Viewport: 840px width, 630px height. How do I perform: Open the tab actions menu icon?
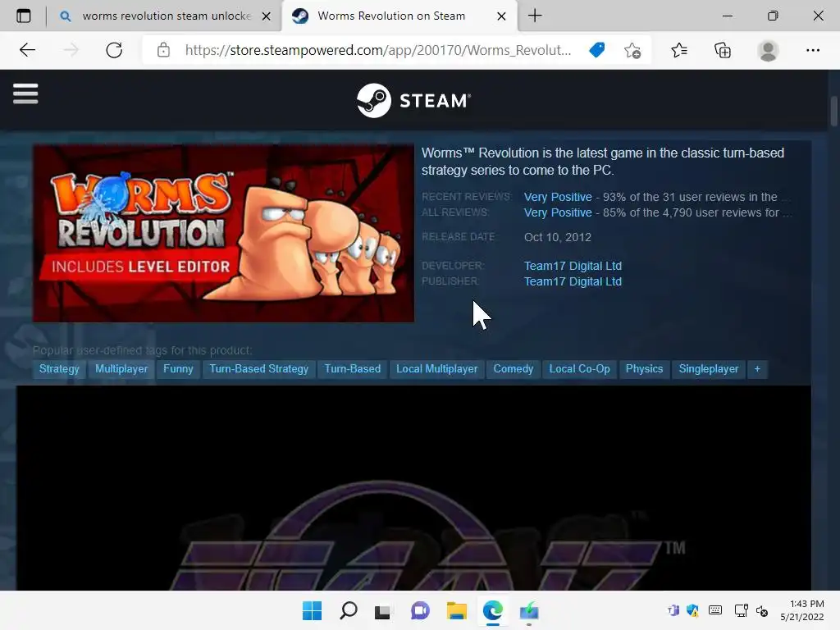tap(24, 16)
